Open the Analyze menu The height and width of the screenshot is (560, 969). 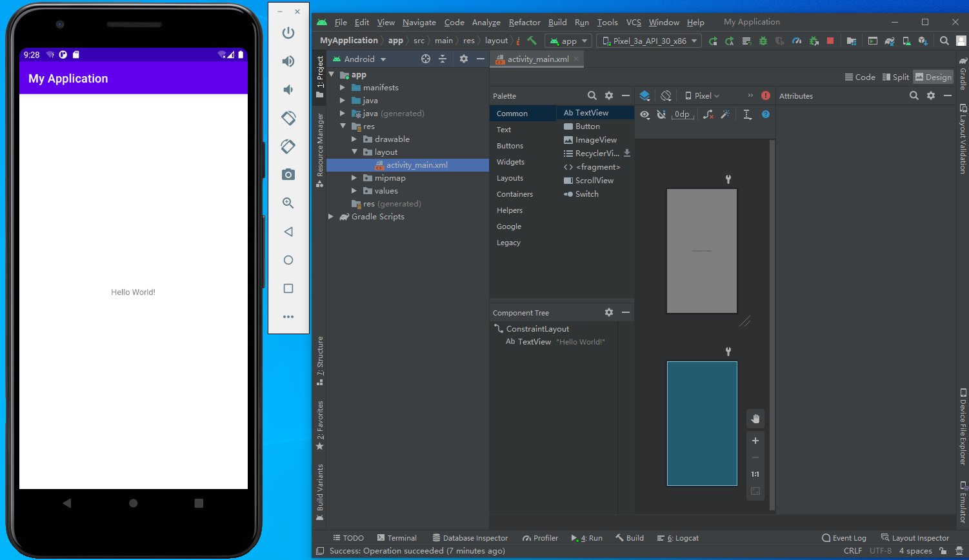click(486, 22)
